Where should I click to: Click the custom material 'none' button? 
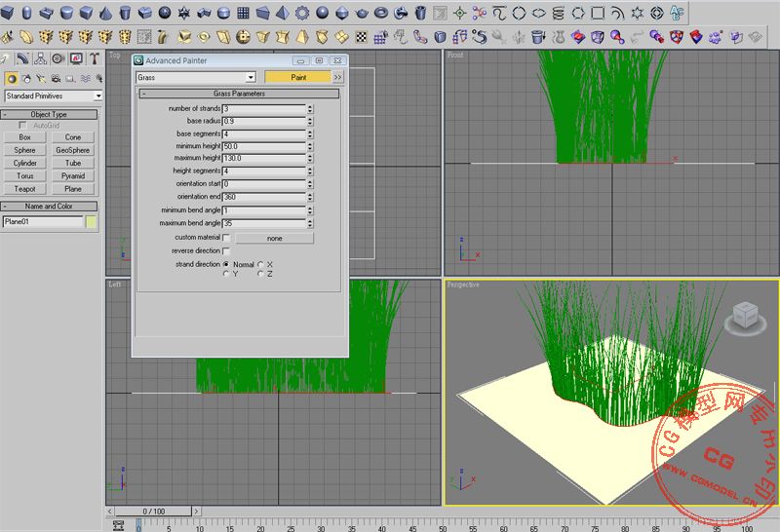coord(275,238)
